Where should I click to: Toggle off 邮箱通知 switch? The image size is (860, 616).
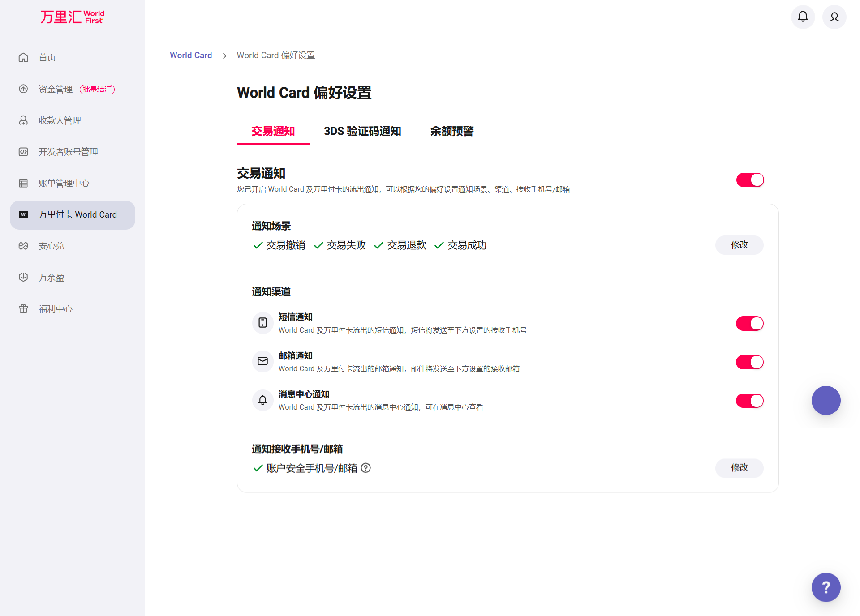pyautogui.click(x=749, y=362)
